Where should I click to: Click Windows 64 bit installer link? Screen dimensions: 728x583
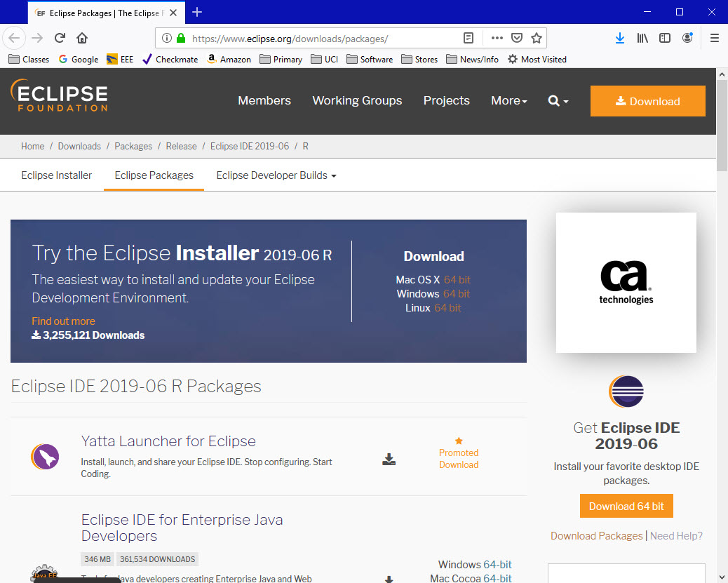tap(456, 294)
